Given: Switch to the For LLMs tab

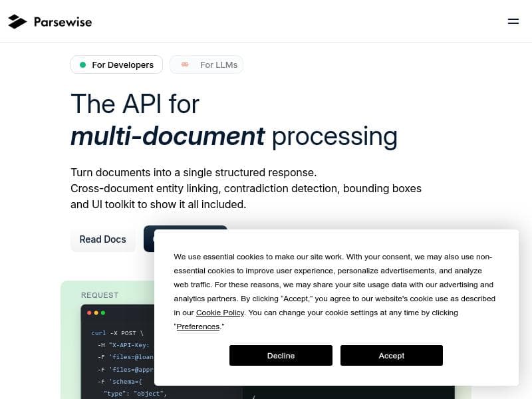Looking at the screenshot, I should pos(206,65).
